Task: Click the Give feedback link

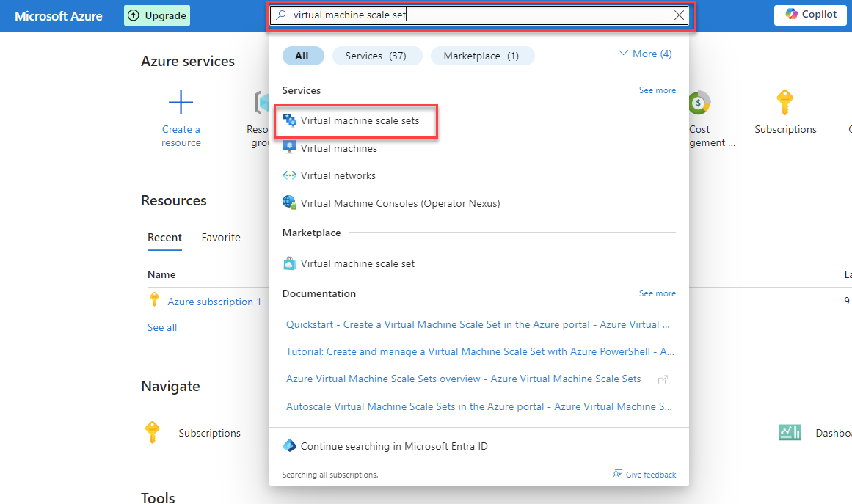Action: pyautogui.click(x=644, y=475)
